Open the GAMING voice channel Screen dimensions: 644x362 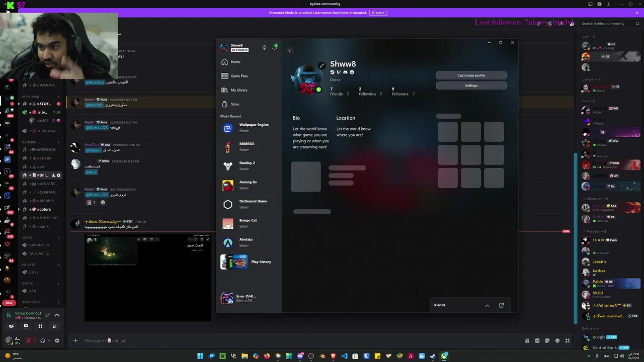point(41,245)
